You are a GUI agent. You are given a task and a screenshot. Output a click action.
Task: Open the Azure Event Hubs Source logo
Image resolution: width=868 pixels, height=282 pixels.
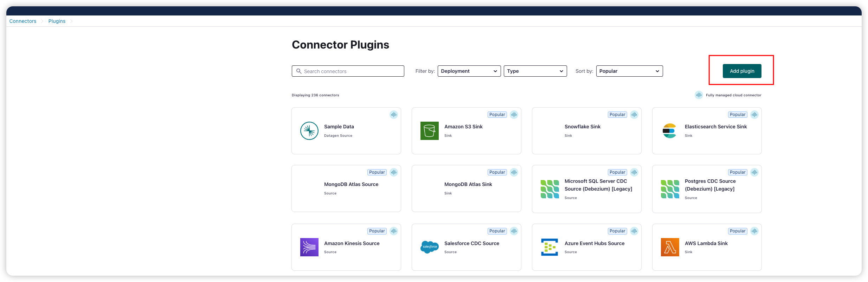550,247
